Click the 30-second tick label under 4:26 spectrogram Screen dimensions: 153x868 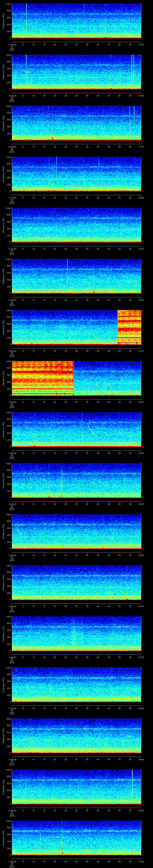[76, 657]
